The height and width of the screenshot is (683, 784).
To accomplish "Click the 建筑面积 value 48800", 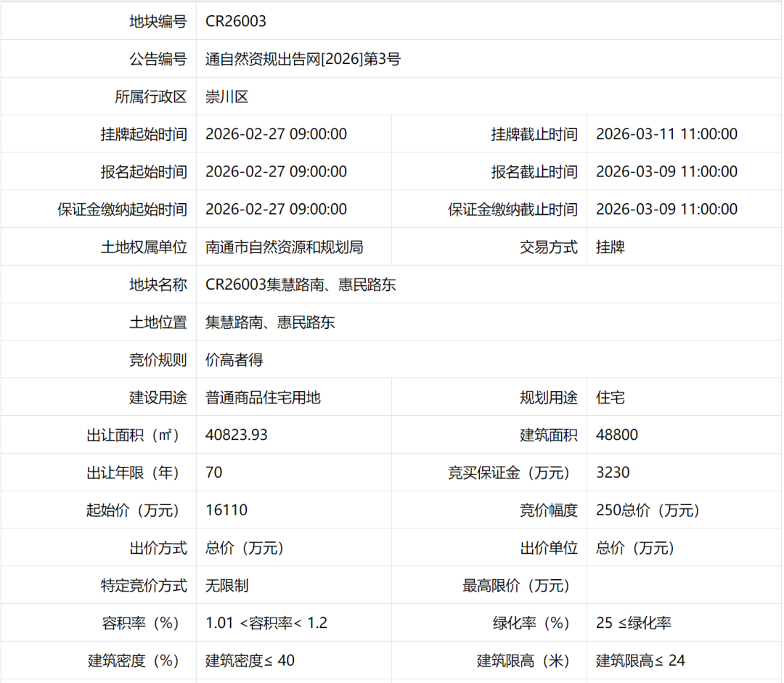I will pyautogui.click(x=615, y=435).
